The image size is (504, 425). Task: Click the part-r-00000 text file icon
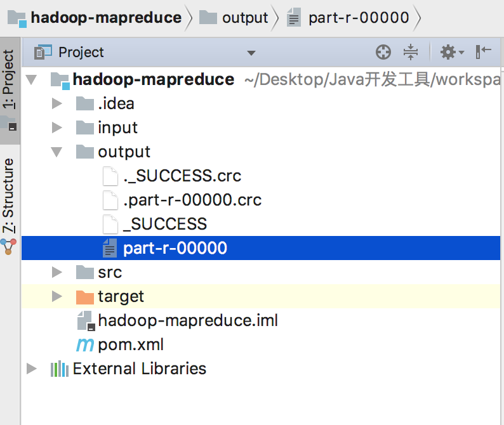[x=110, y=248]
